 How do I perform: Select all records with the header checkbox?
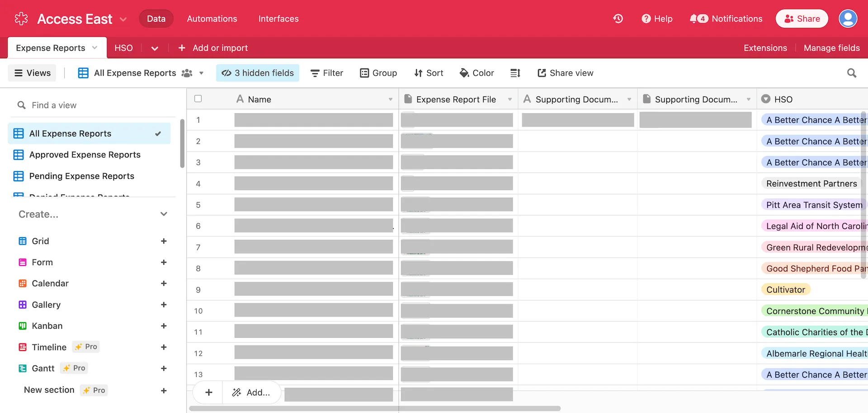[x=198, y=98]
